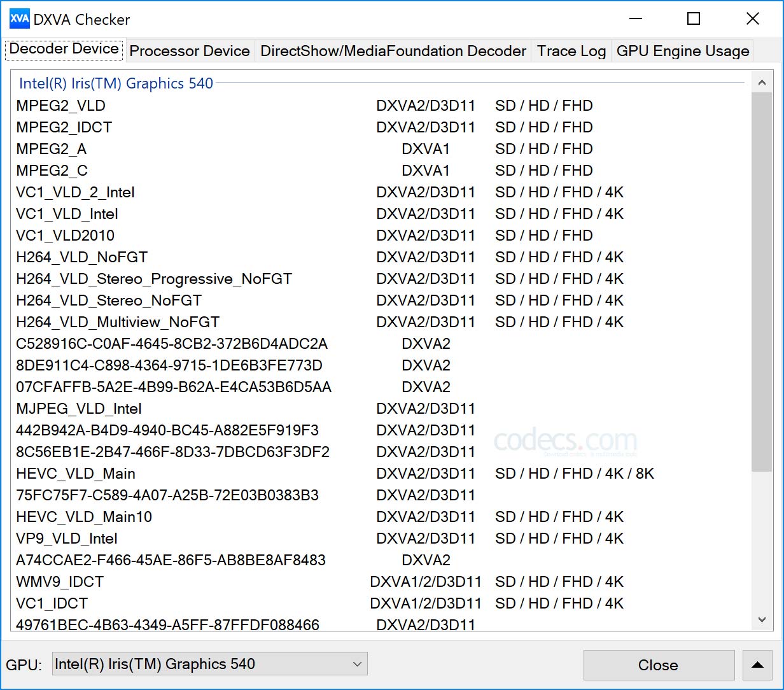
Task: Select the MPEG2_IDCT decoder row
Action: [x=381, y=127]
